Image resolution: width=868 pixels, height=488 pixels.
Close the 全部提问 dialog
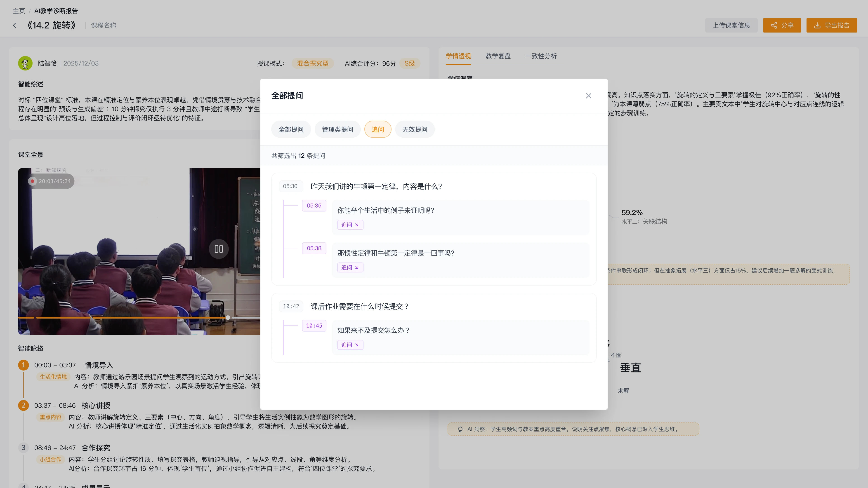point(588,96)
